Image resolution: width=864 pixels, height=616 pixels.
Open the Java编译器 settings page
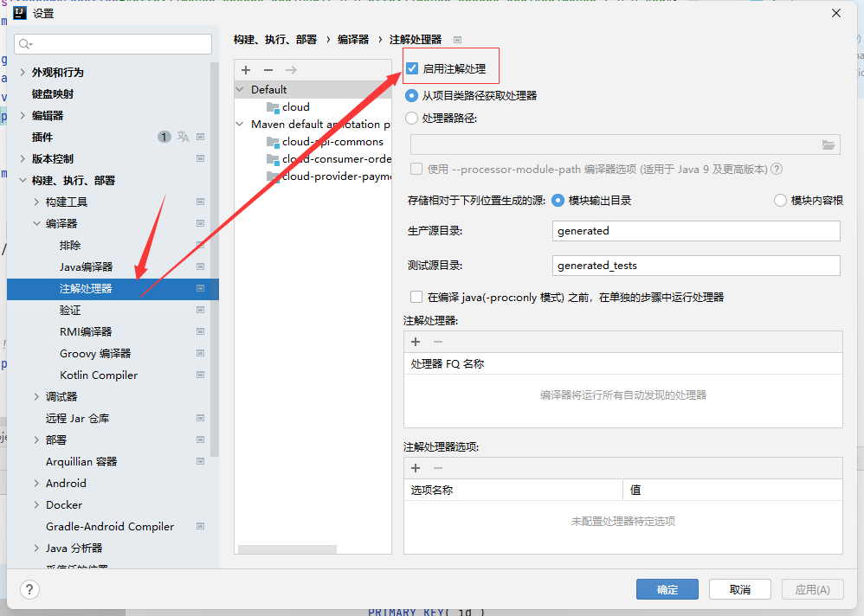(x=86, y=267)
